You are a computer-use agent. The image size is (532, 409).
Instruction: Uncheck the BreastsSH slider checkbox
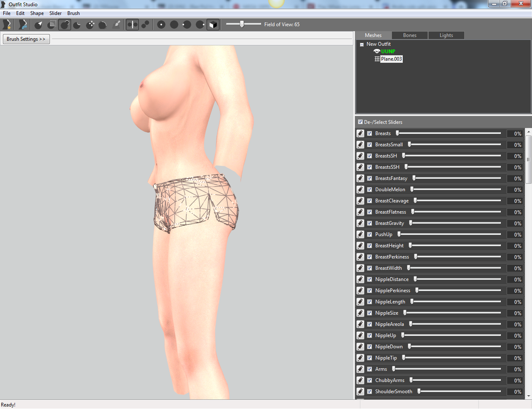tap(369, 156)
